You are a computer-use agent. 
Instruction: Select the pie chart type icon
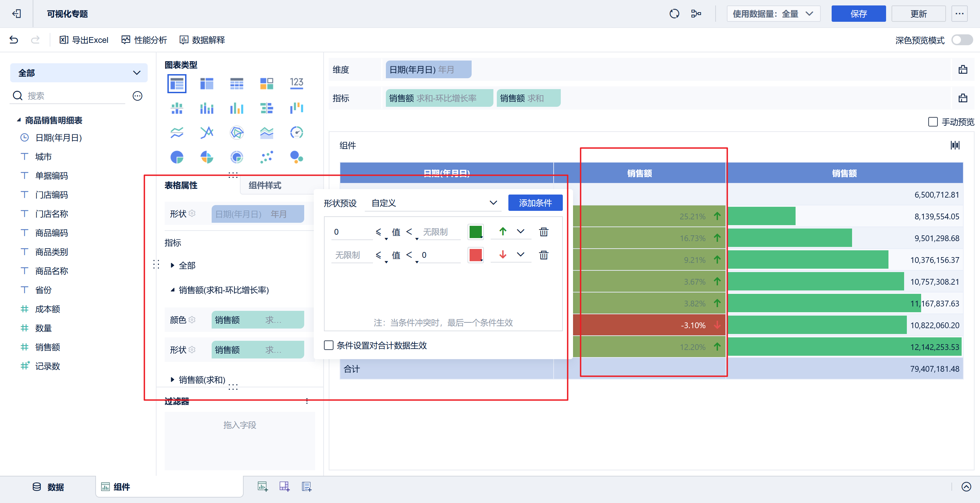click(x=177, y=157)
